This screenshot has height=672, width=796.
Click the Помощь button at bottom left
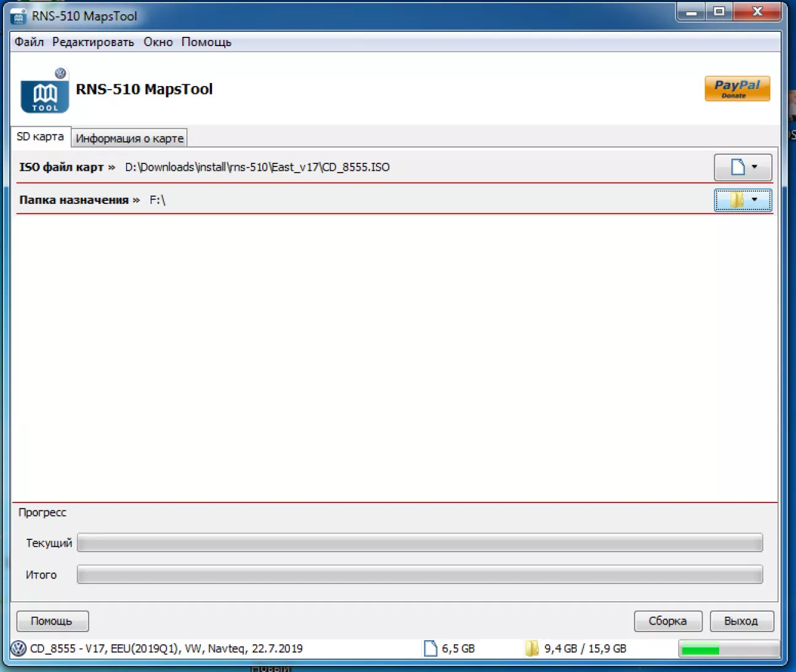[52, 621]
